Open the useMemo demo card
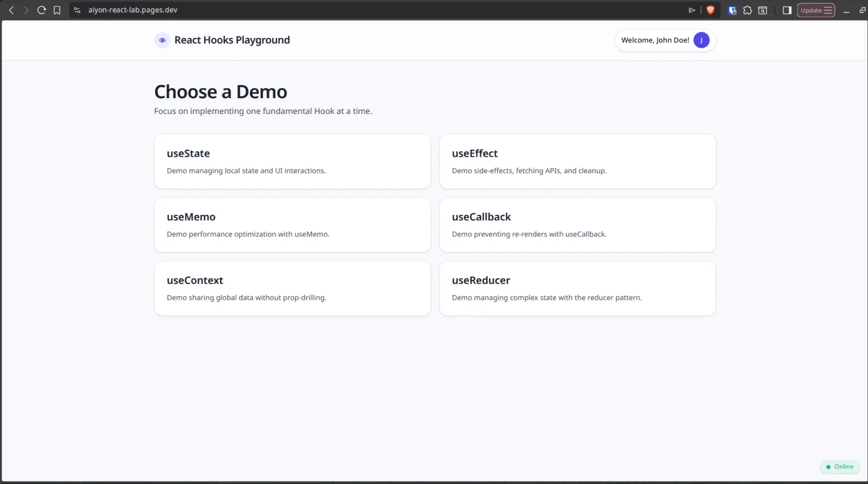868x484 pixels. coord(292,225)
